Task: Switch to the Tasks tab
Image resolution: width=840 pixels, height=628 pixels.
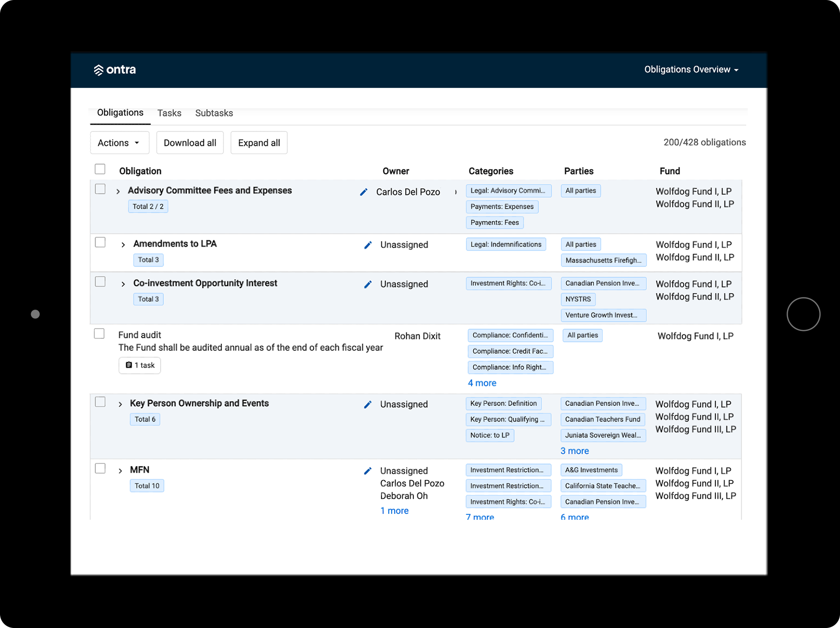Action: pos(169,113)
